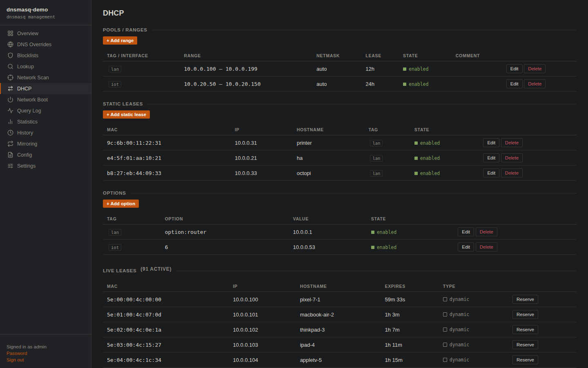588x368 pixels.
Task: Click the Lookup magnifier icon
Action: click(x=10, y=67)
